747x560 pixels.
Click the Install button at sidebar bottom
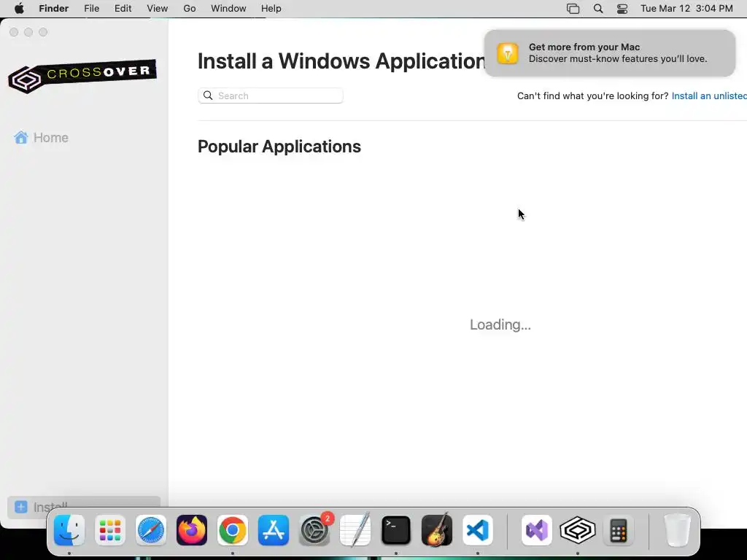click(x=84, y=507)
